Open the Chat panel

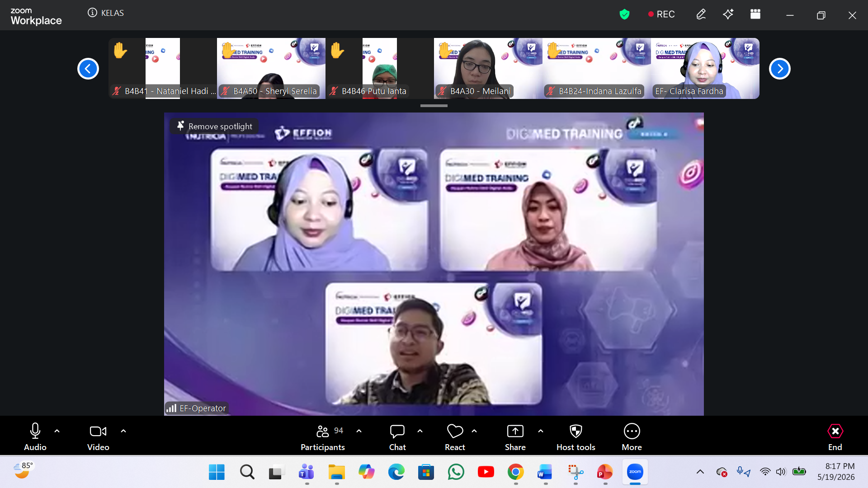coord(397,436)
